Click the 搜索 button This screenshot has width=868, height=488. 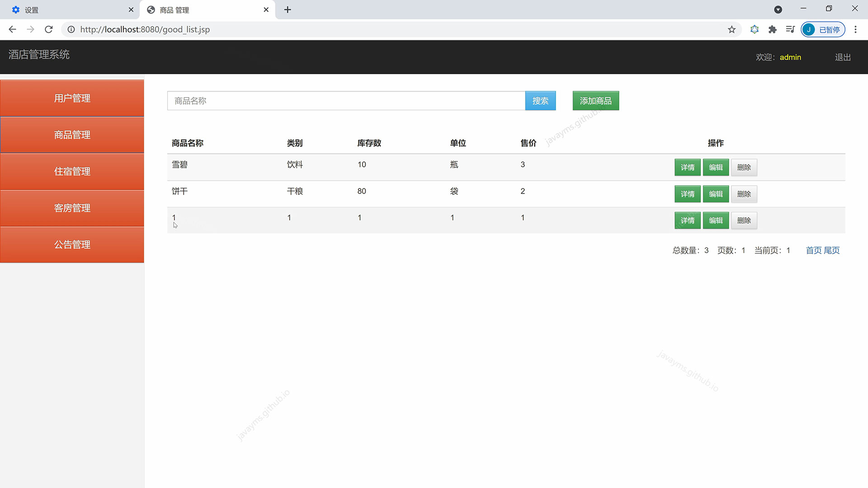[x=540, y=100]
